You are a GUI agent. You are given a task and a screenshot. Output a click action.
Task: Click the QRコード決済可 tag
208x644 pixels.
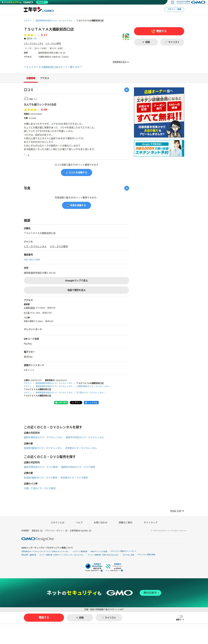40,49
